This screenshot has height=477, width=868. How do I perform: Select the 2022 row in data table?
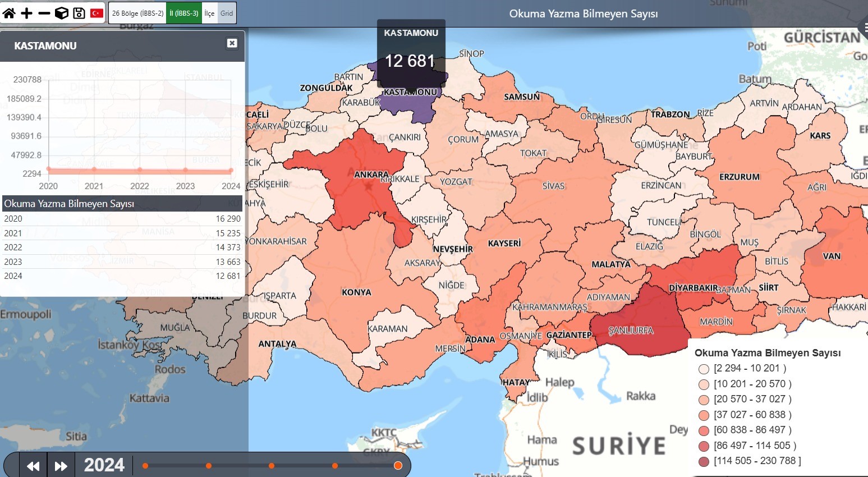click(x=122, y=247)
